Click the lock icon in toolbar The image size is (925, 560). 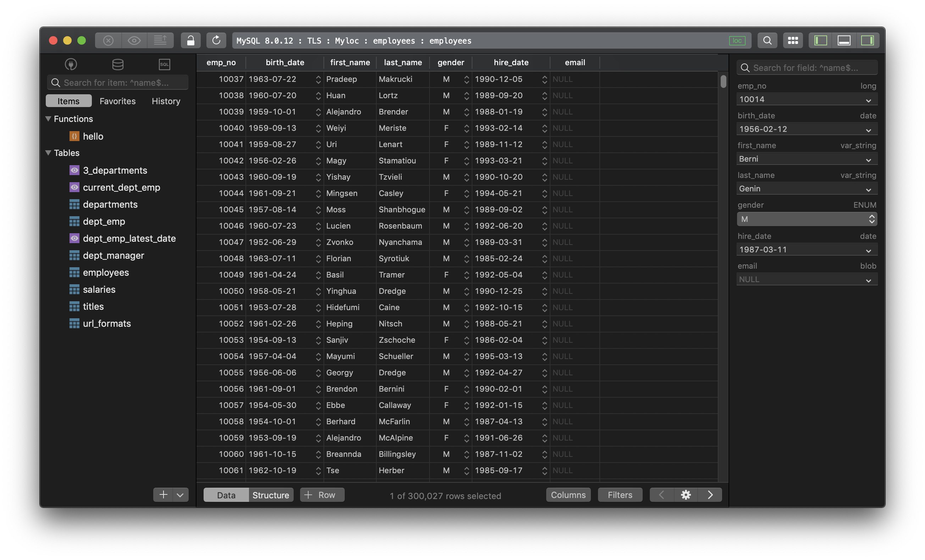coord(191,40)
